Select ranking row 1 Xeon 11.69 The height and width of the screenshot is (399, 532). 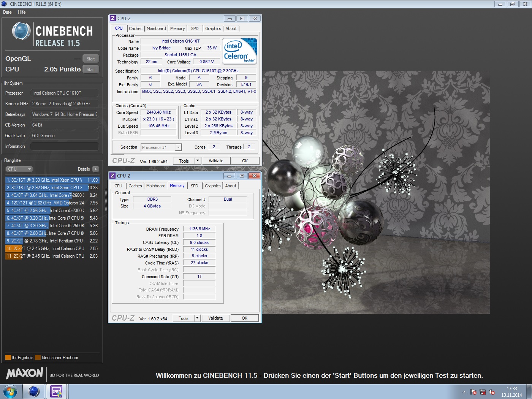click(52, 180)
